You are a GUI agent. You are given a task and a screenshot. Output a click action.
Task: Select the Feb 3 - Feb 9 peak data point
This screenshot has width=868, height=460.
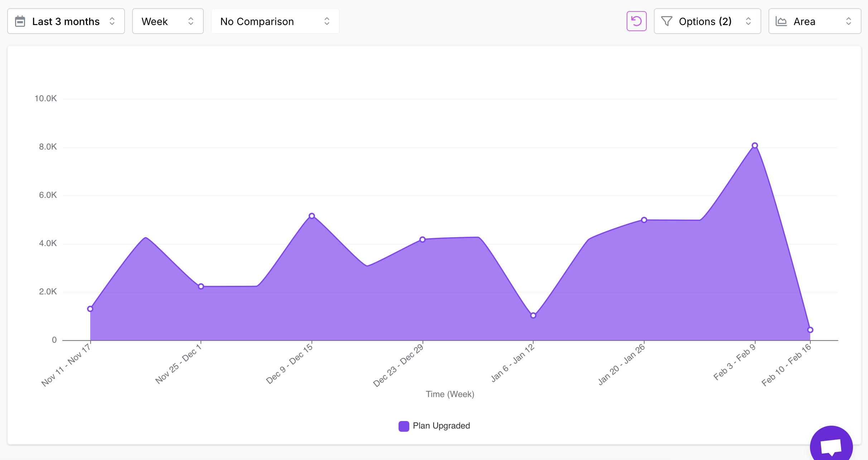[754, 146]
